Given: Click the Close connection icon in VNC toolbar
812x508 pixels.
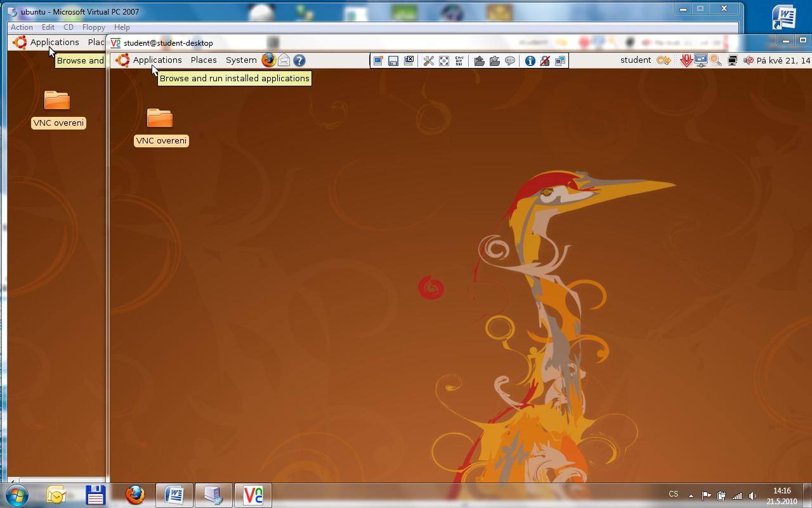Looking at the screenshot, I should pyautogui.click(x=409, y=61).
